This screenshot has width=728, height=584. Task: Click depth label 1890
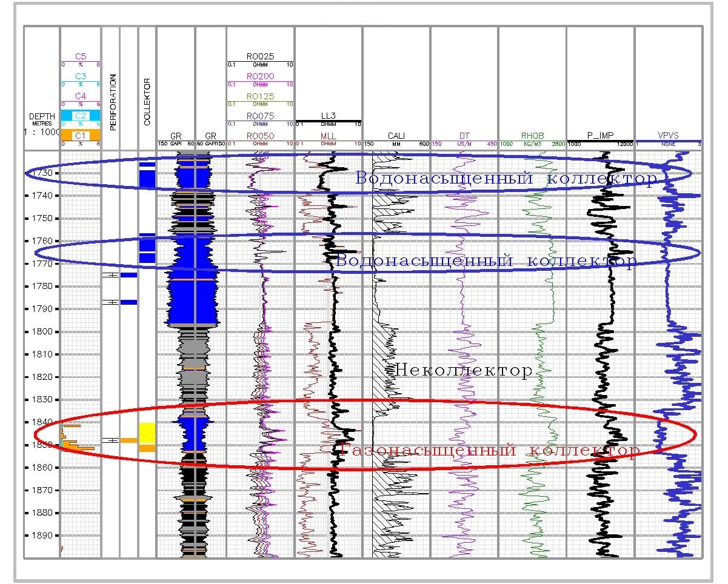point(42,535)
